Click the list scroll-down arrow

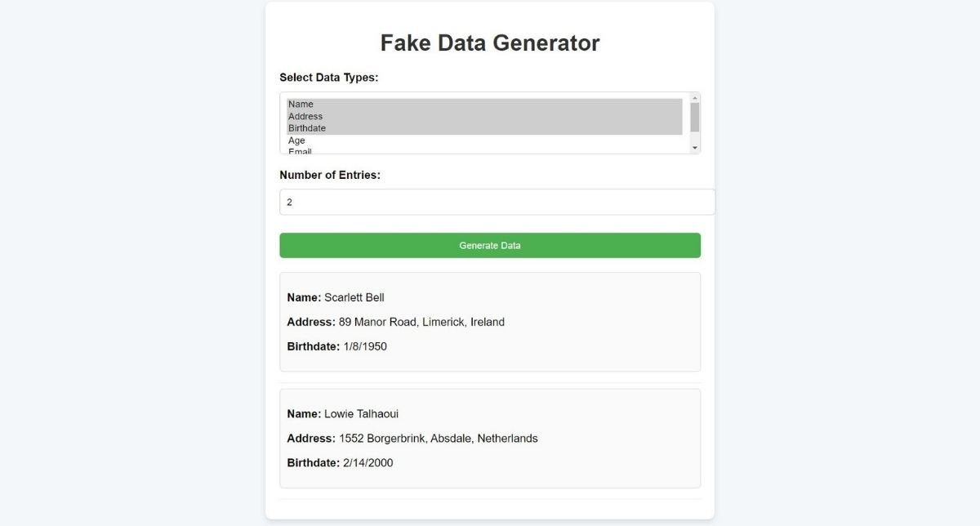tap(695, 148)
